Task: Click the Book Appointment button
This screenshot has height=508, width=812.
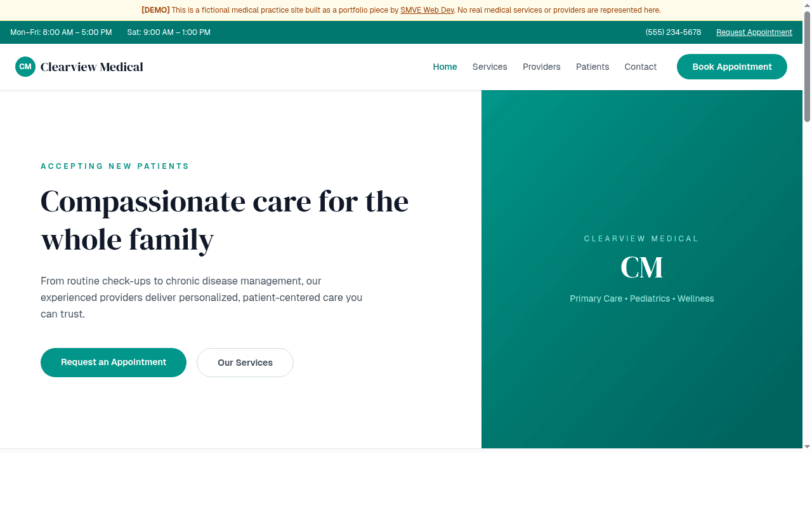Action: (x=731, y=67)
